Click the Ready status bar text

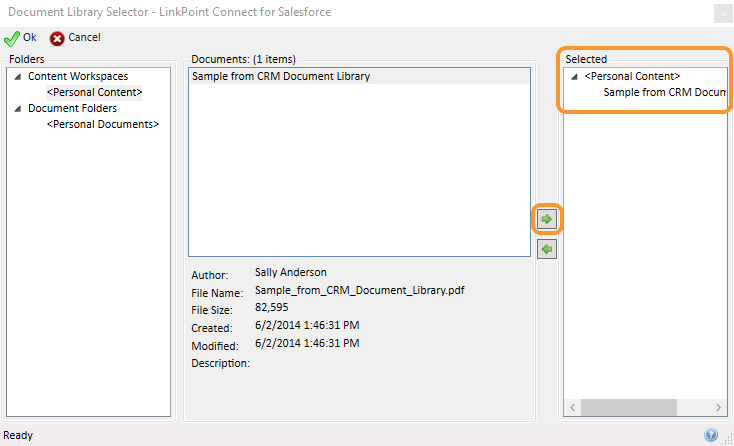tap(18, 435)
